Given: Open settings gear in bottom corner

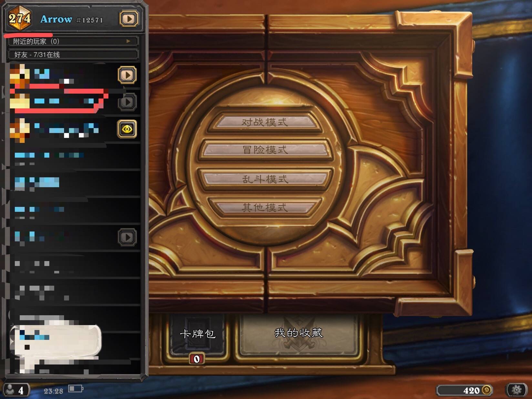Looking at the screenshot, I should click(x=517, y=390).
